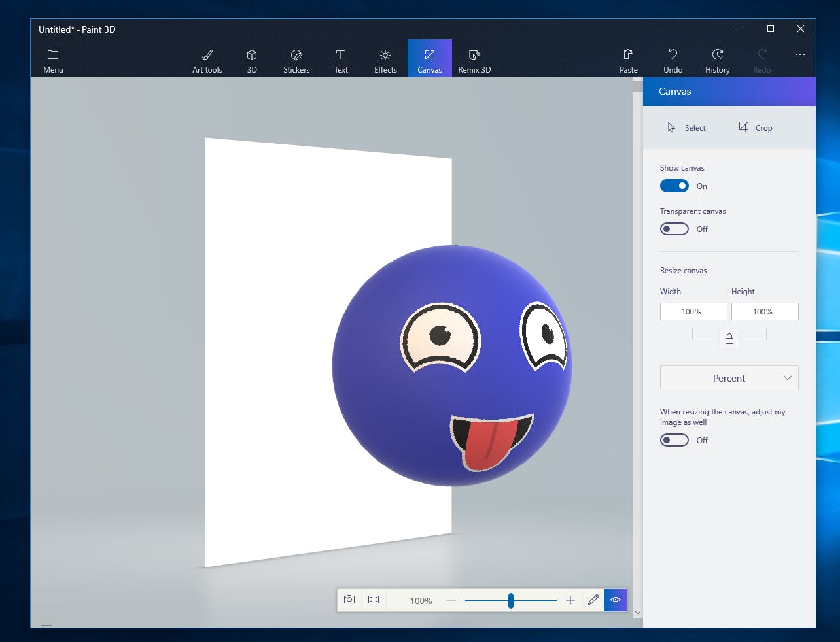Enable the Transparent canvas toggle
The image size is (840, 642).
[x=674, y=229]
